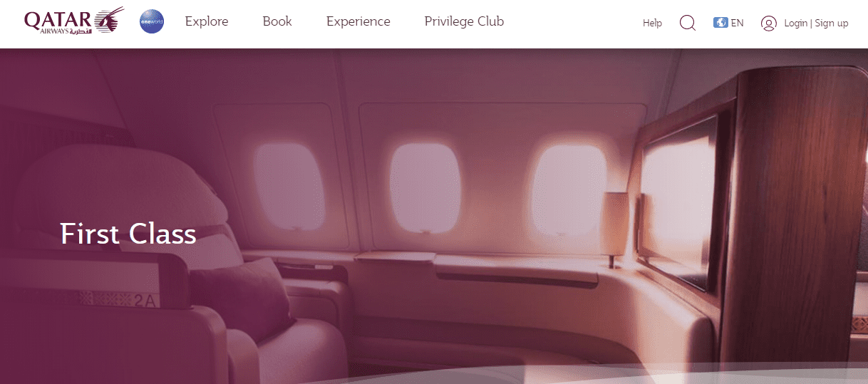This screenshot has width=868, height=384.
Task: Click the oryx emblem in the logo
Action: click(110, 19)
